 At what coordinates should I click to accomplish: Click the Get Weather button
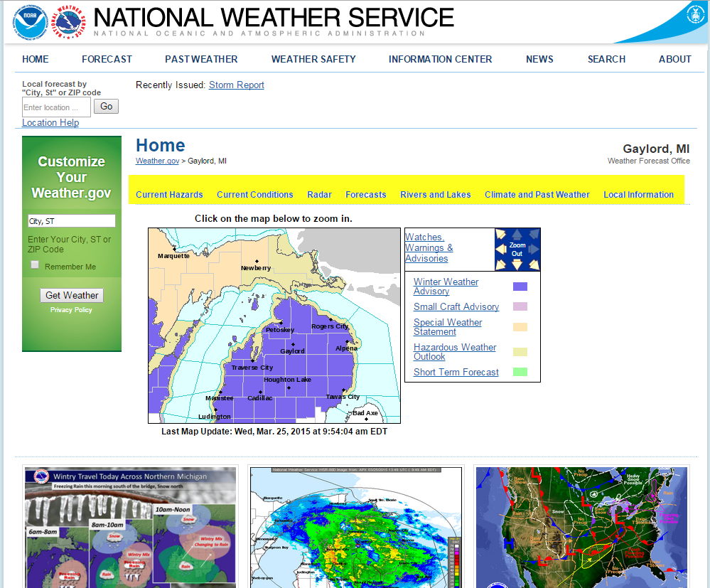[72, 295]
